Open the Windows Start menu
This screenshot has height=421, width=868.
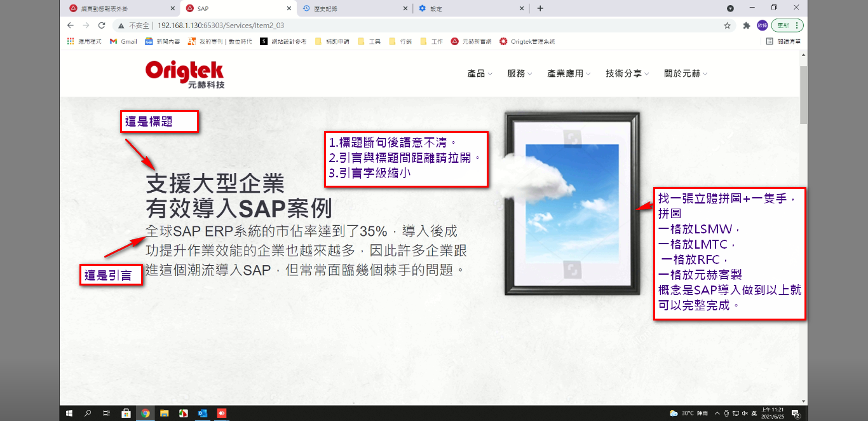click(x=69, y=413)
